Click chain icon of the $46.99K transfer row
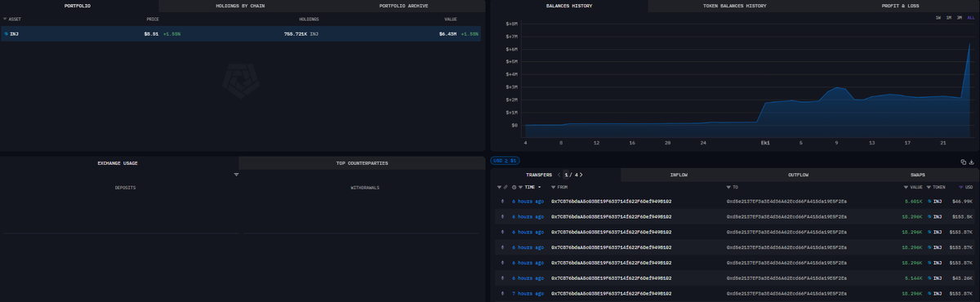 (502, 201)
